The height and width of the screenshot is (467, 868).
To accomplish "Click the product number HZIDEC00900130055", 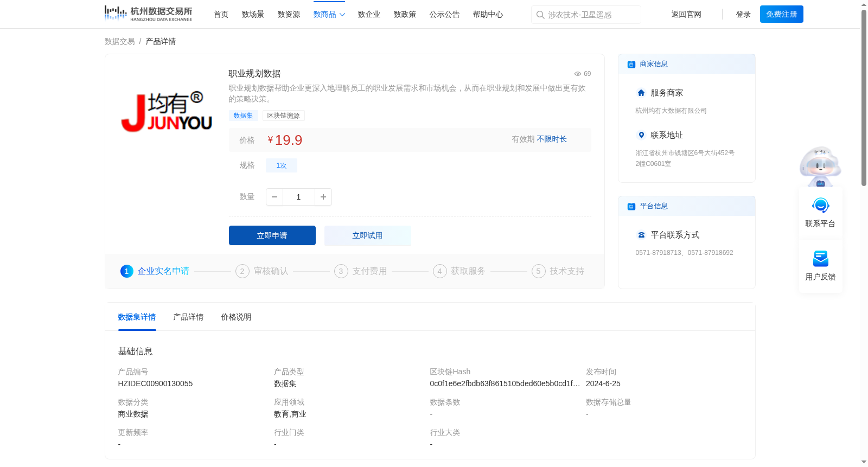I will click(156, 383).
